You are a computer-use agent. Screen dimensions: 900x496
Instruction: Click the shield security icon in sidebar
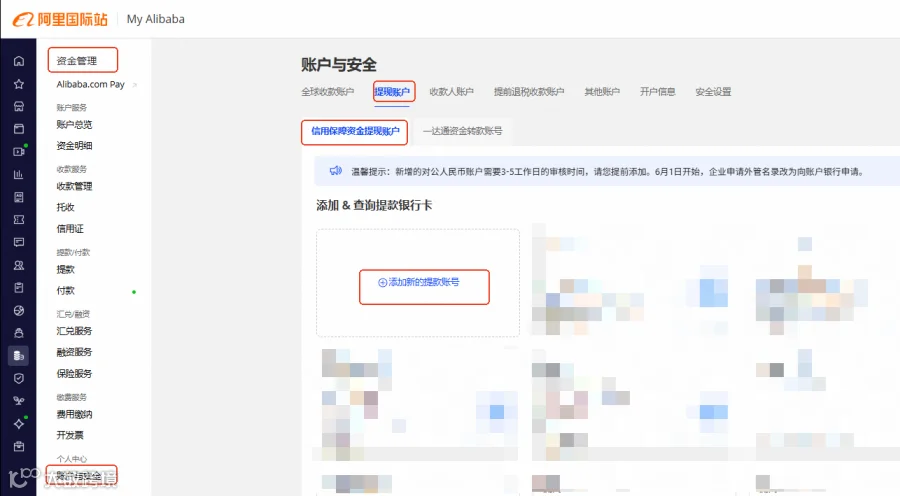click(19, 378)
